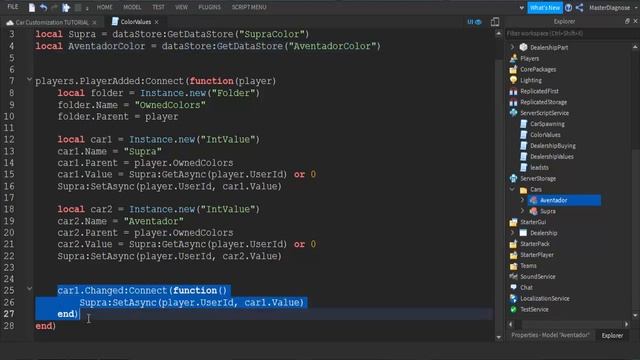The width and height of the screenshot is (640, 360).
Task: Open the ribbon collapse dropdown near What's New
Action: 521,8
